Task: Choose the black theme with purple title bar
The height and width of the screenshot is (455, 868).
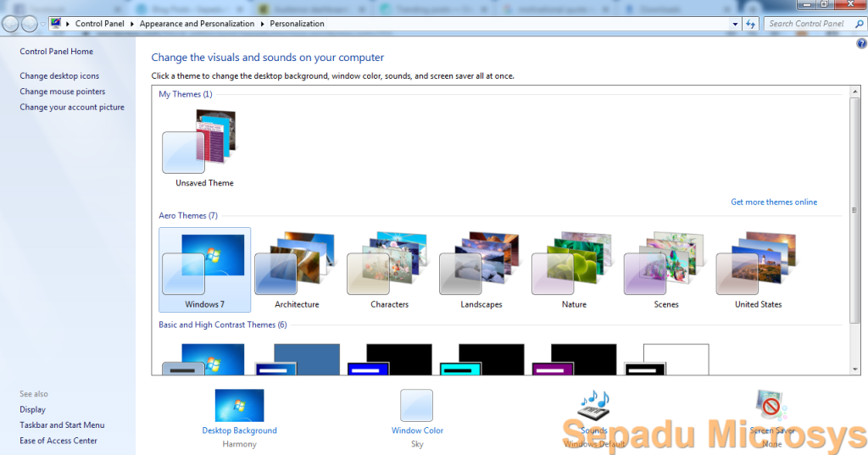Action: coord(574,358)
